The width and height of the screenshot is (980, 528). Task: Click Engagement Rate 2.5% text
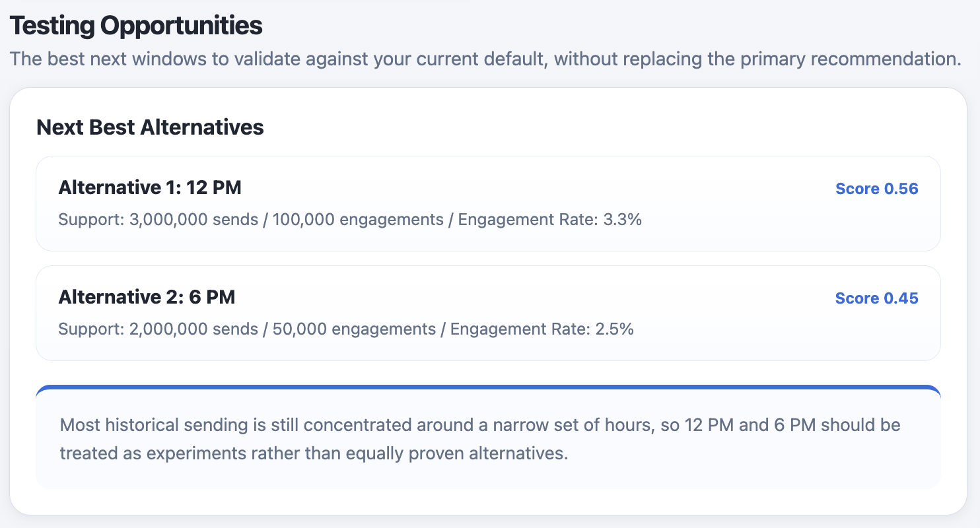pos(542,329)
